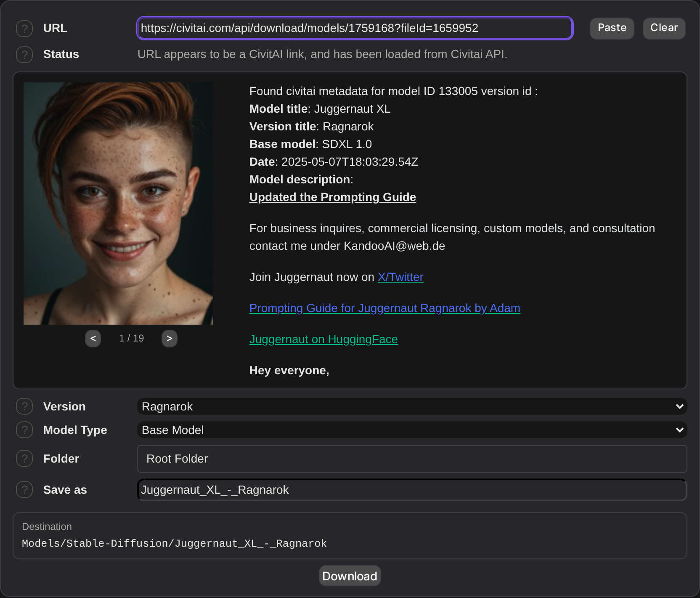The image size is (700, 598).
Task: Open the help icon beside URL
Action: click(x=24, y=29)
